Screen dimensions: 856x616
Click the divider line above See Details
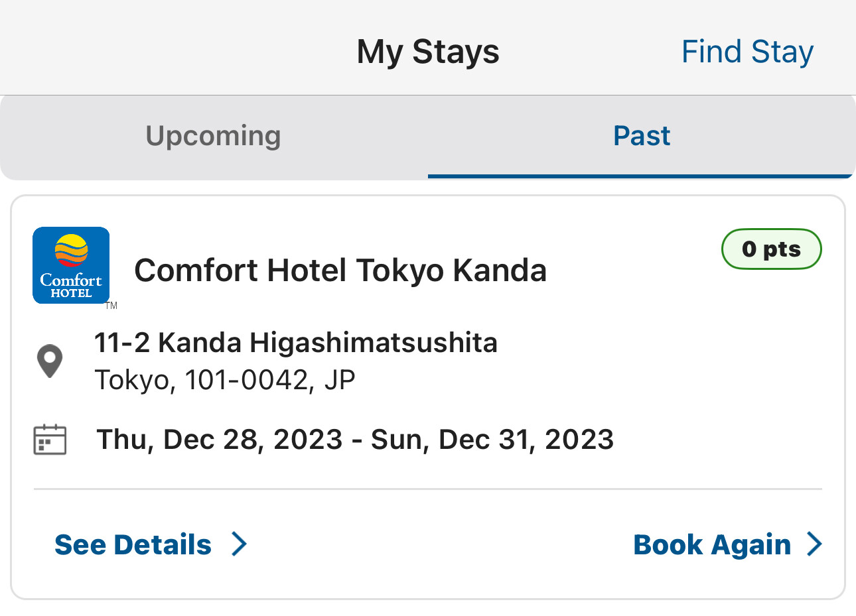(428, 489)
